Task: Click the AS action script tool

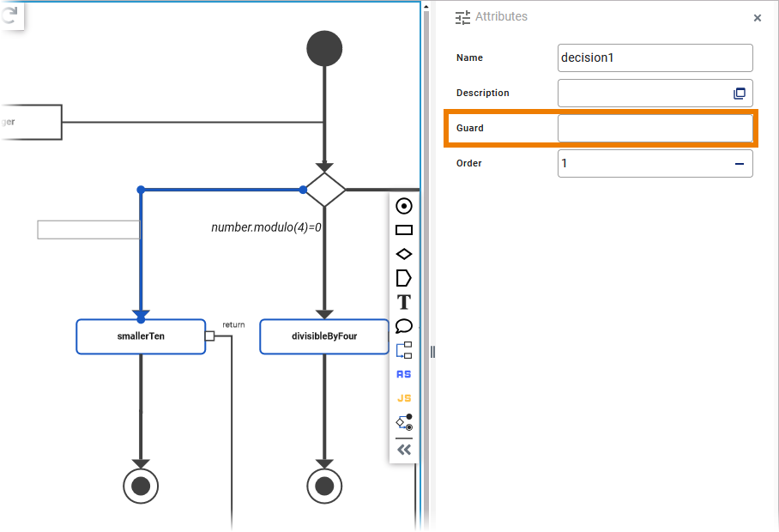Action: tap(404, 374)
